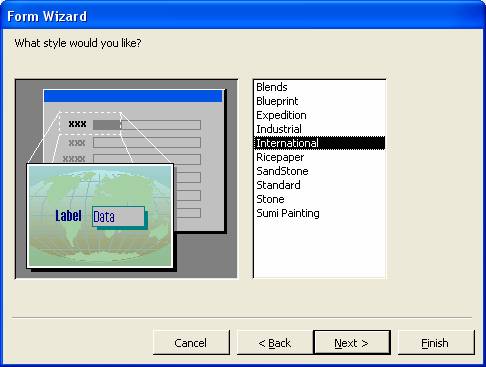Click the Cancel button
This screenshot has width=486, height=367.
point(191,342)
